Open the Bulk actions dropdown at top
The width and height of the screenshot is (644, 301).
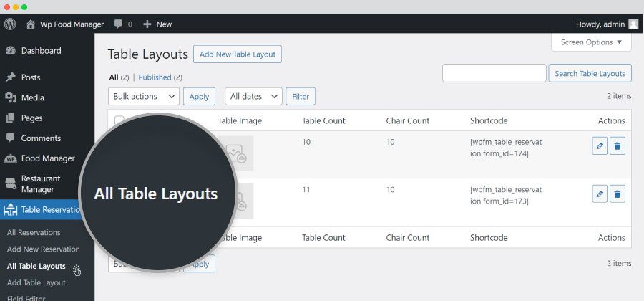144,96
